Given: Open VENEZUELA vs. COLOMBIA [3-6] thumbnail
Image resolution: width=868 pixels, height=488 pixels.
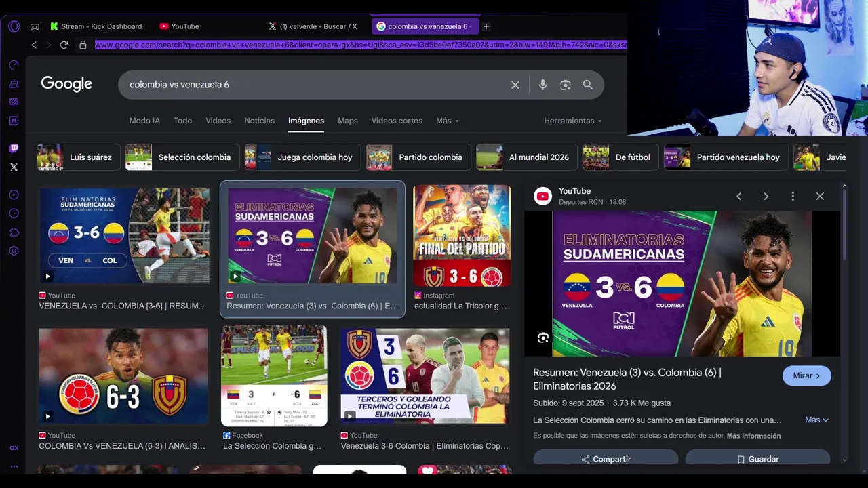Looking at the screenshot, I should 124,236.
